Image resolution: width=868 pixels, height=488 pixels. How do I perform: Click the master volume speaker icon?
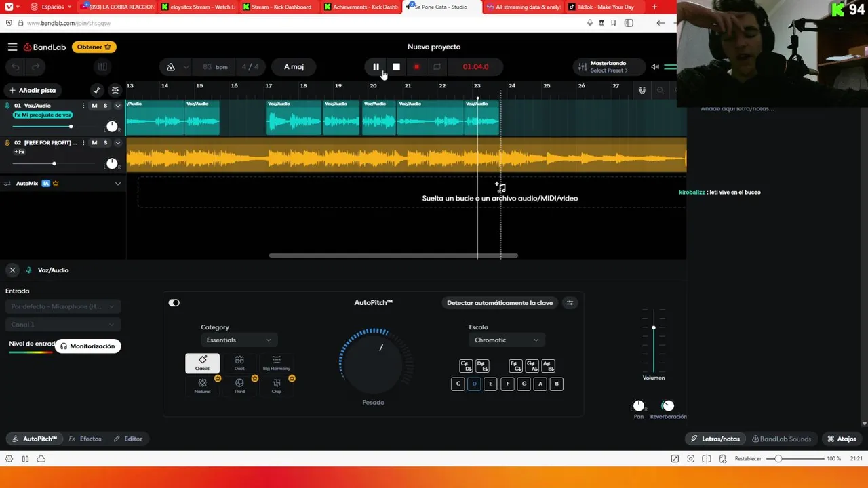655,66
